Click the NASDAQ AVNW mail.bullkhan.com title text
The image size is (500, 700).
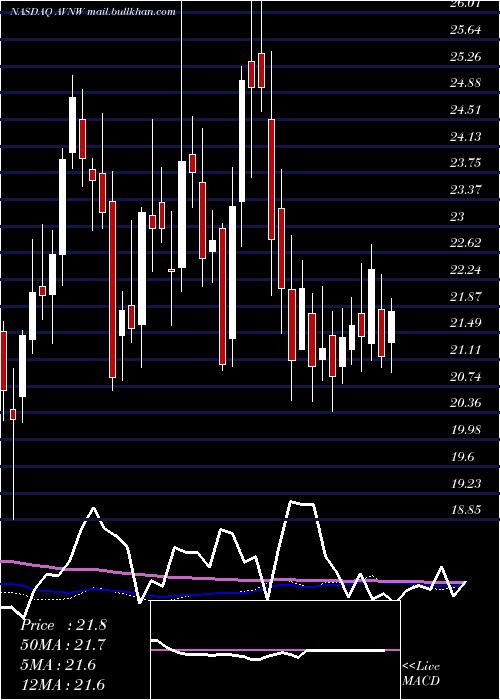93,12
